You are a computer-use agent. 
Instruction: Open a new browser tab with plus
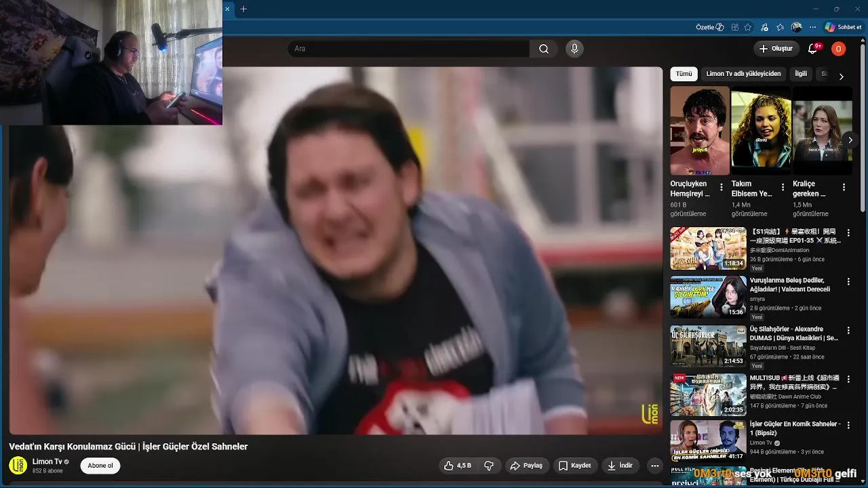pos(243,9)
